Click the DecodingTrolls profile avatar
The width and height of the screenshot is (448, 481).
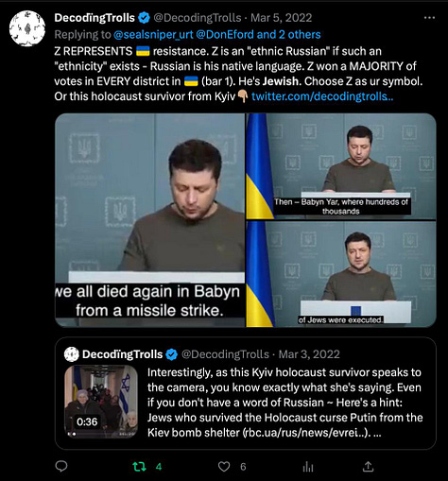coord(27,28)
